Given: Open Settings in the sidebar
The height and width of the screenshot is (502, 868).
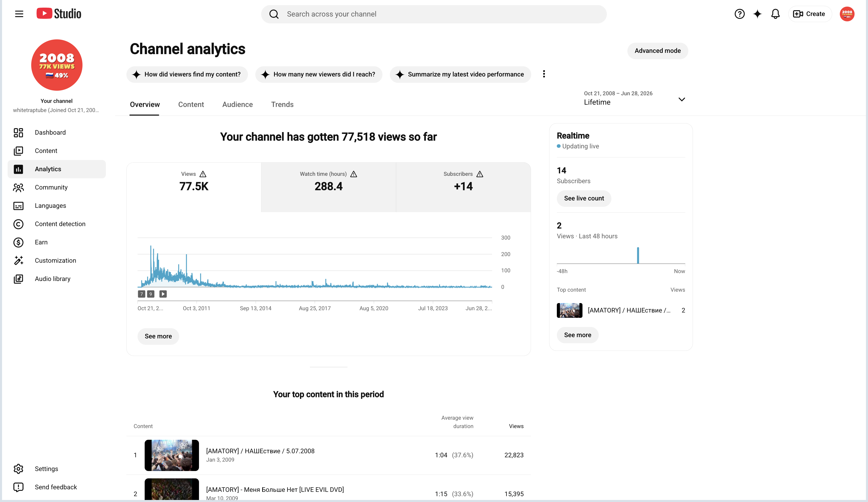Looking at the screenshot, I should (57, 468).
